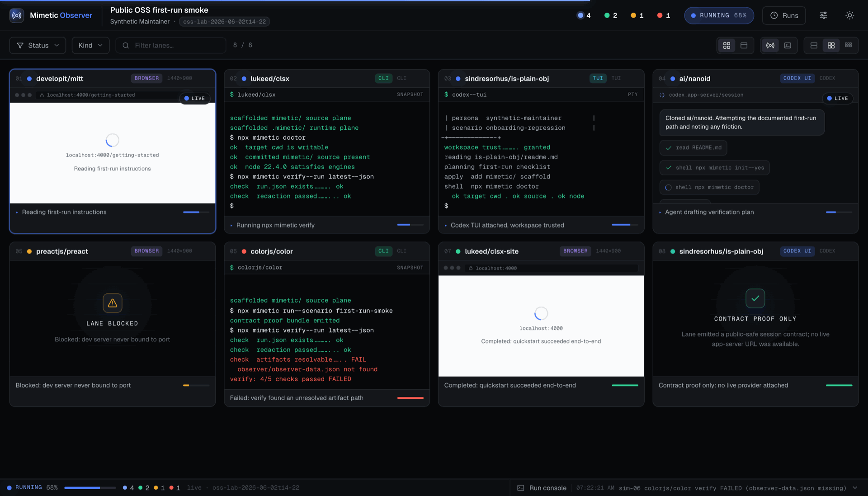Click preactjs/preact yellow blocked progress bar
868x496 pixels.
(196, 385)
